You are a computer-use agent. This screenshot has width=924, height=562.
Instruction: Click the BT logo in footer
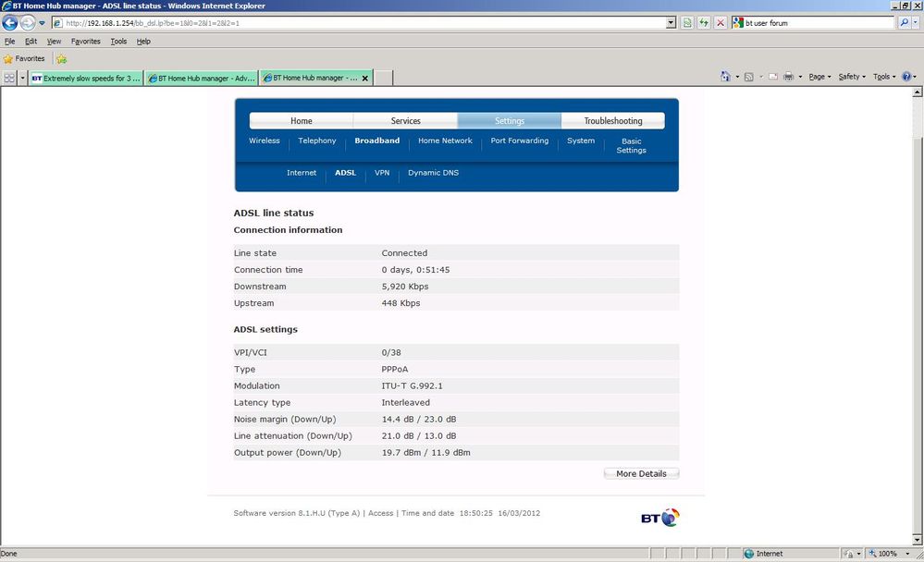660,518
